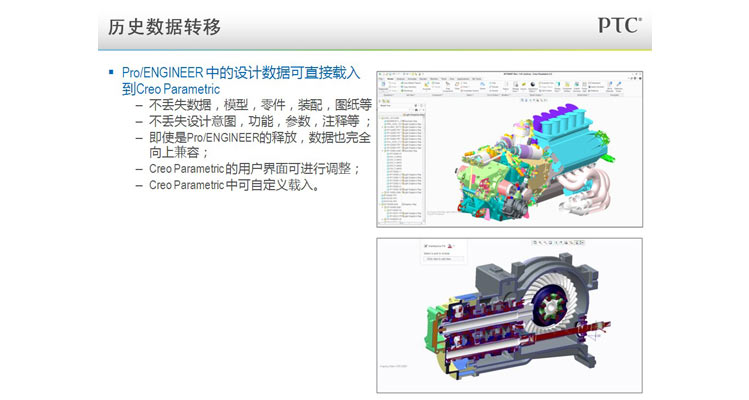Toggle the checkbox in the gearbox section panel

click(426, 246)
